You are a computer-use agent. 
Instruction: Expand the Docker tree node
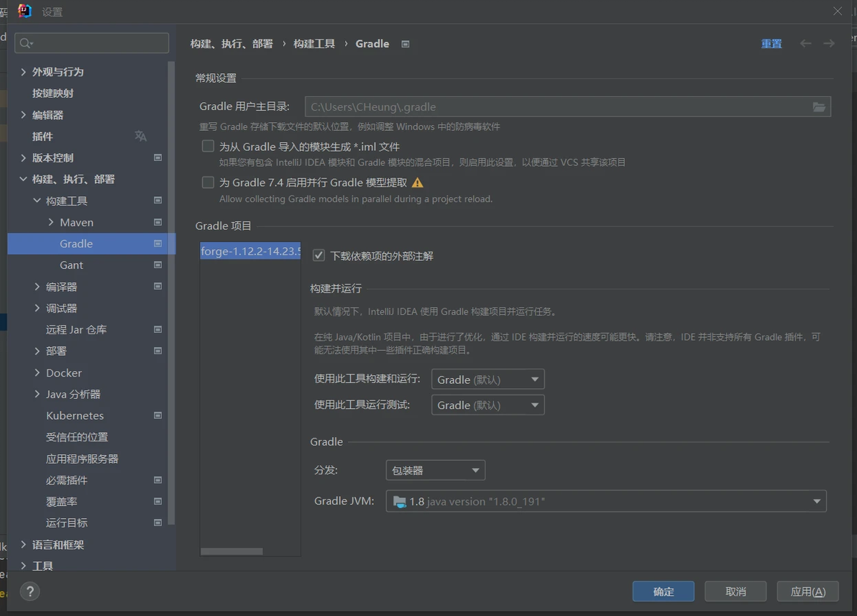[x=37, y=373]
